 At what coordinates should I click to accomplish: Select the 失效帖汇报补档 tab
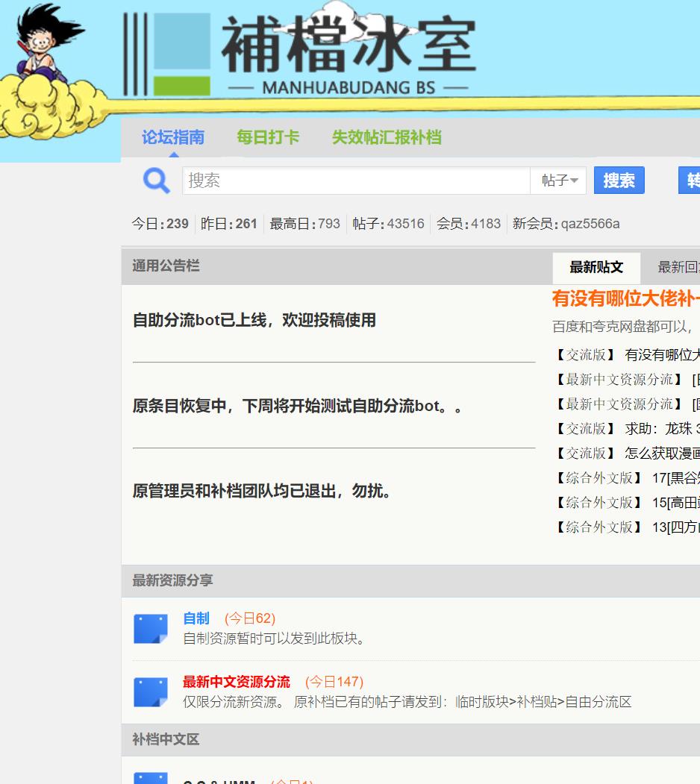[x=387, y=138]
